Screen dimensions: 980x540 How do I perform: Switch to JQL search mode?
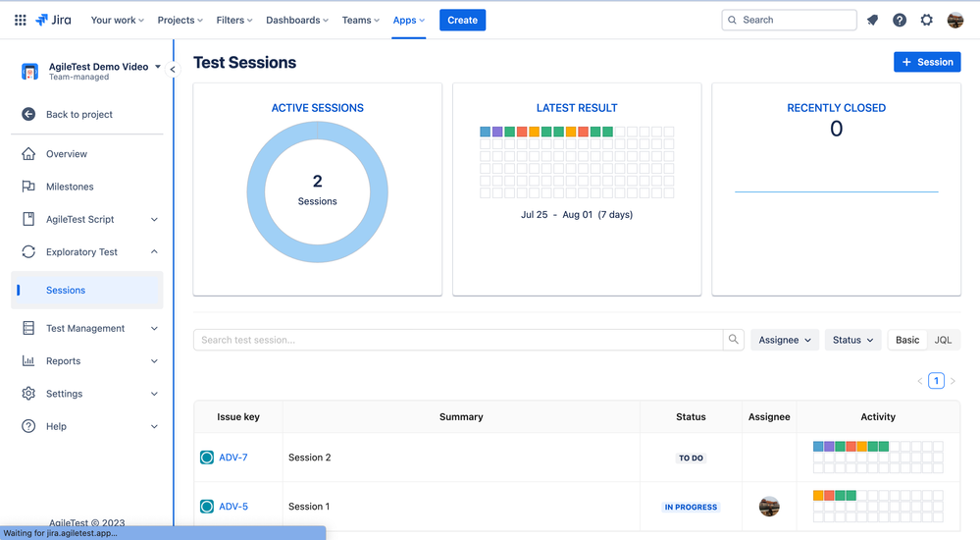(x=943, y=340)
